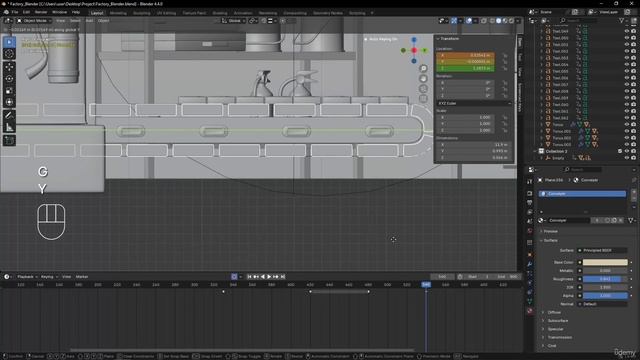The image size is (640, 360).
Task: Click the Base Color swatch
Action: pos(605,262)
